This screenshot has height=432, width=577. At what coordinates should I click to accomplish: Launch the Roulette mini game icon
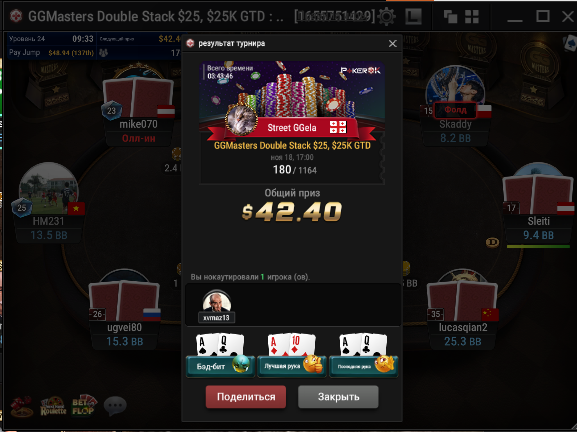coord(53,406)
